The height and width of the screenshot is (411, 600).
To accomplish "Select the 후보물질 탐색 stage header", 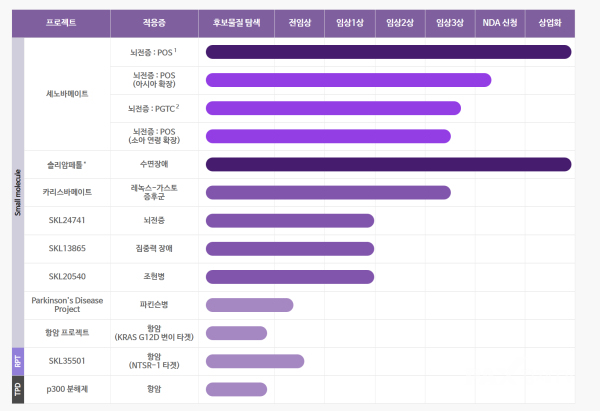I will pyautogui.click(x=236, y=23).
